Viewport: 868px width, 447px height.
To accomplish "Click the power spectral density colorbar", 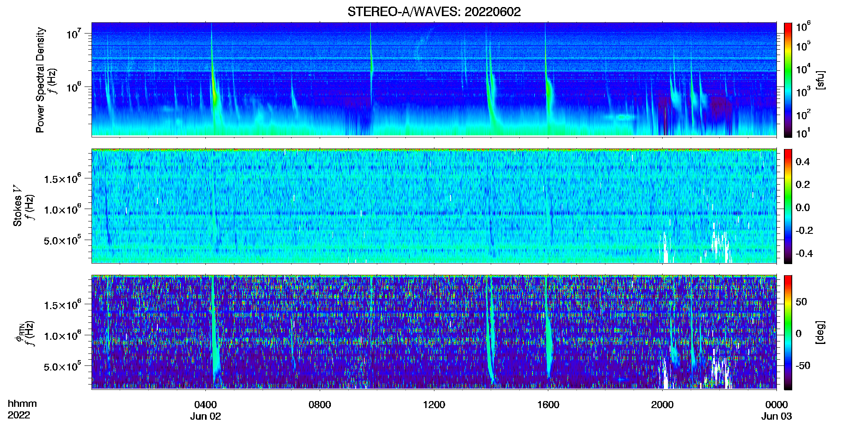I will pyautogui.click(x=788, y=80).
